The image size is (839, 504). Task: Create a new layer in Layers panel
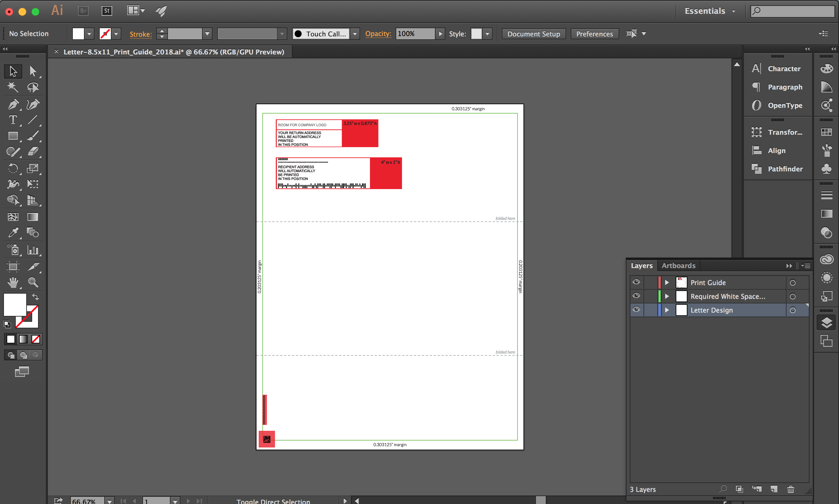774,489
